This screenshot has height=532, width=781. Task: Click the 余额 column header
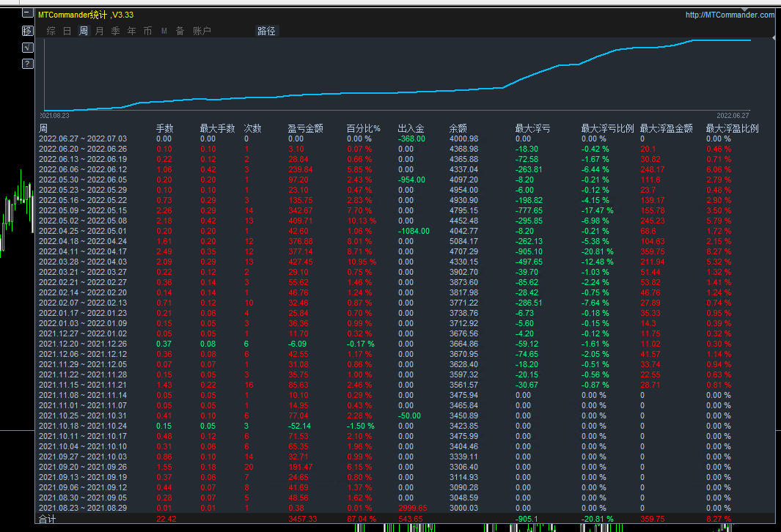pyautogui.click(x=458, y=128)
